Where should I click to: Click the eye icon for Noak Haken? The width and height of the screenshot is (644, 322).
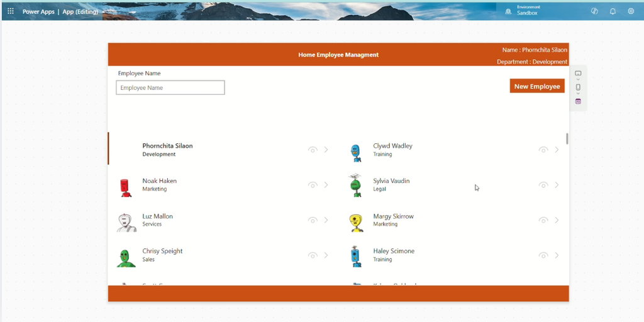click(313, 185)
